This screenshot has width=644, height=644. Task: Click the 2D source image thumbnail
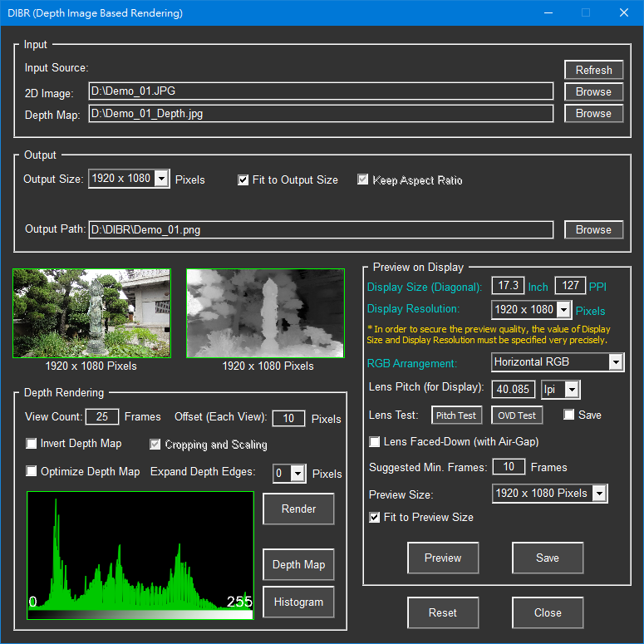[x=91, y=313]
